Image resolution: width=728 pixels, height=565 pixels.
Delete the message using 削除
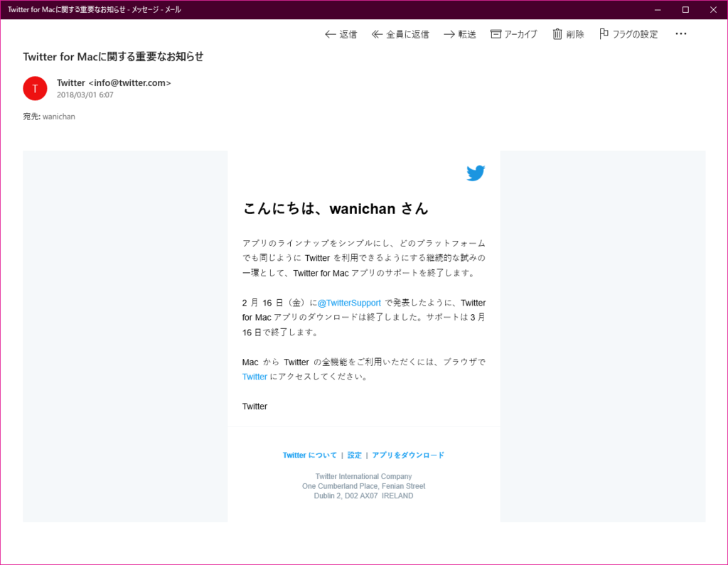coord(568,34)
